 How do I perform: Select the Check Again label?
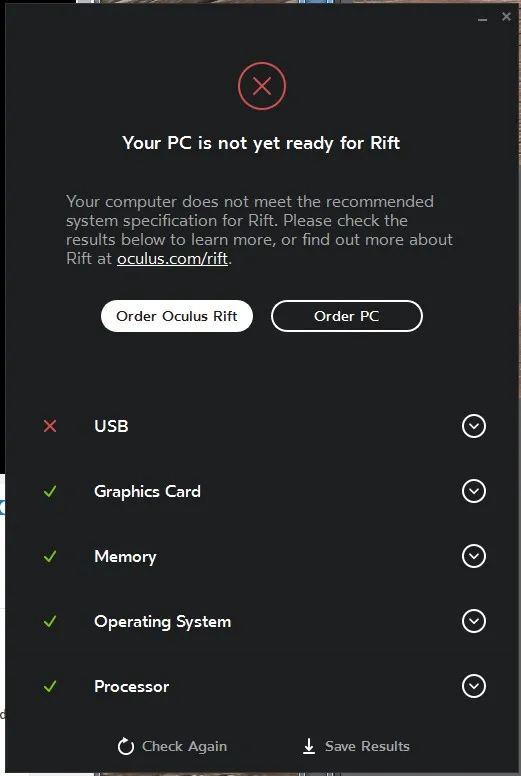[185, 746]
